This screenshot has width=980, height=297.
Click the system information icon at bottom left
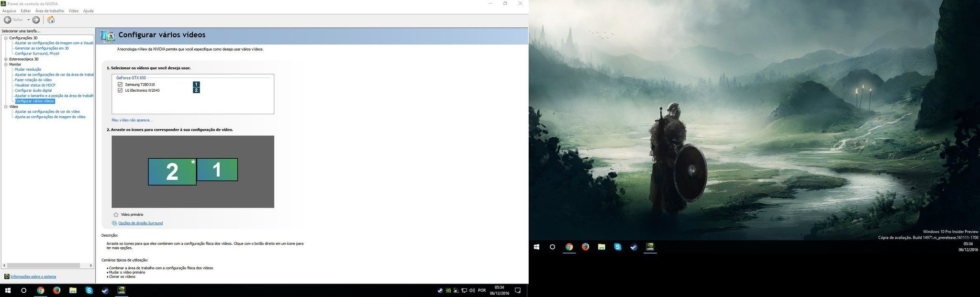pos(7,276)
